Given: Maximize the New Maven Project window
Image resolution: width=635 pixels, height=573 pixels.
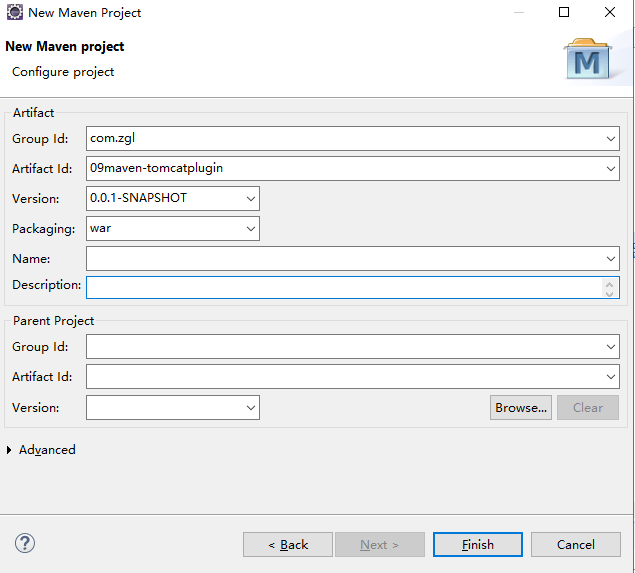Looking at the screenshot, I should (x=564, y=12).
